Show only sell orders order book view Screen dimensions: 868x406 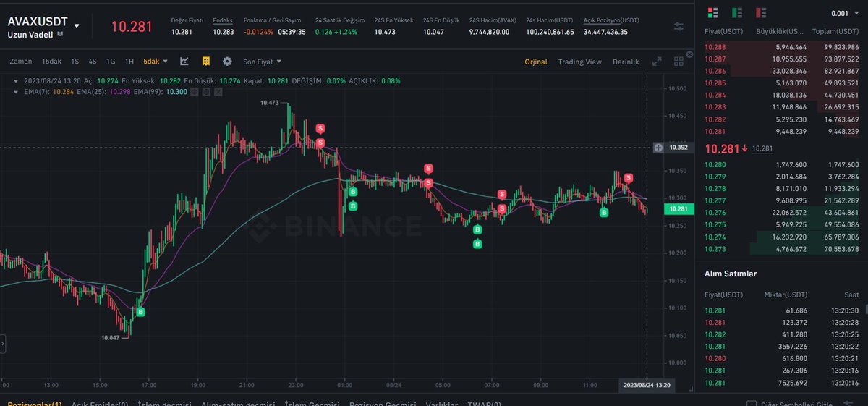point(760,13)
